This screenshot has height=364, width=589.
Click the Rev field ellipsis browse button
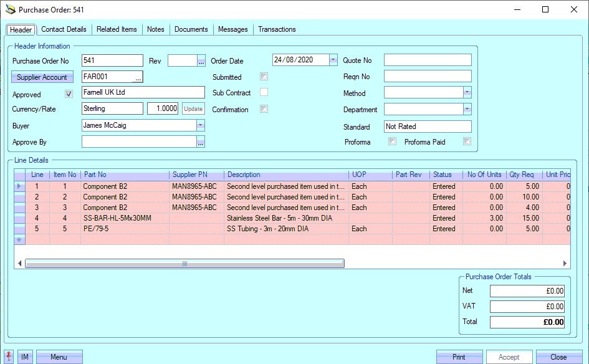(x=201, y=61)
